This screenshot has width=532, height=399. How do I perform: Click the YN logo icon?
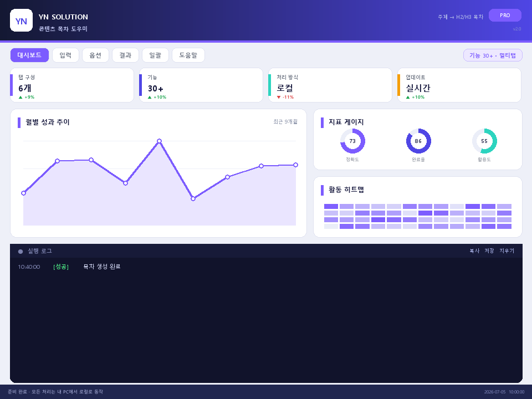coord(22,21)
